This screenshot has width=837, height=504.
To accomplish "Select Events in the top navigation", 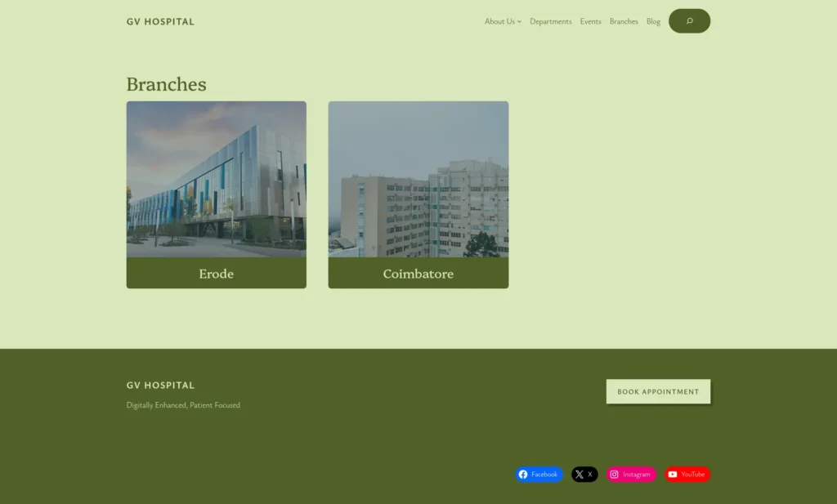I will coord(590,22).
